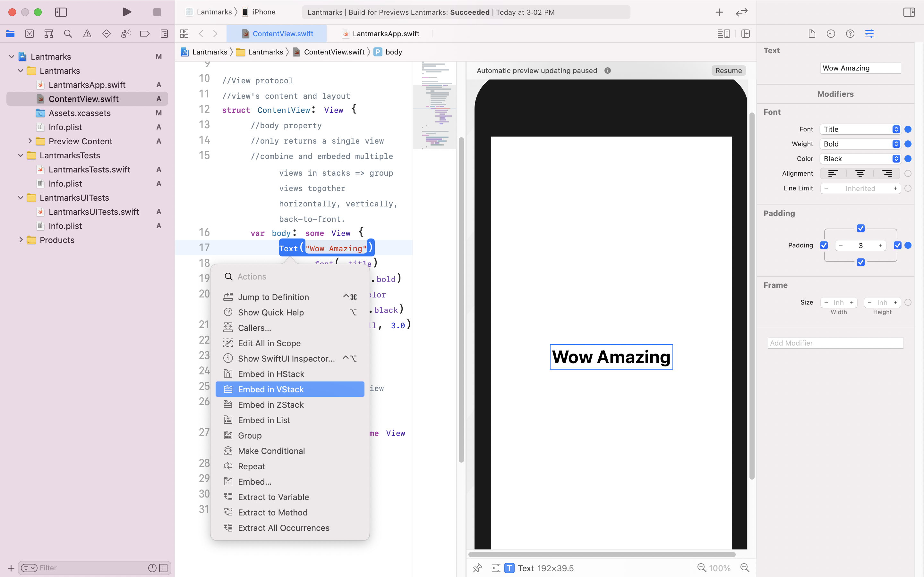Click the History inspector clock icon
The image size is (924, 577).
(x=831, y=34)
